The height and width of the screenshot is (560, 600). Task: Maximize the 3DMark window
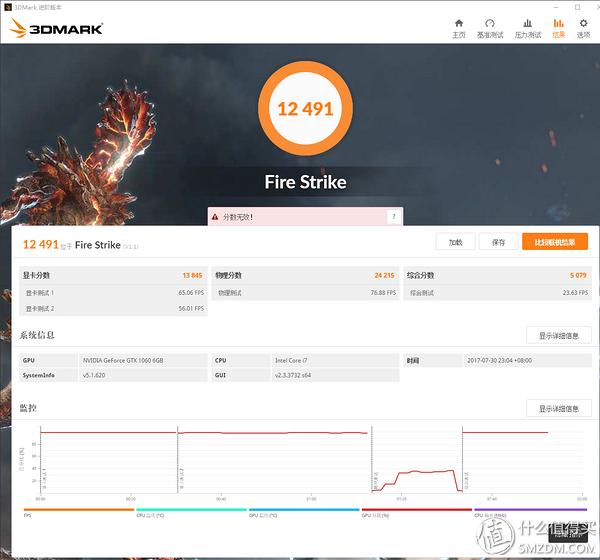click(x=577, y=7)
